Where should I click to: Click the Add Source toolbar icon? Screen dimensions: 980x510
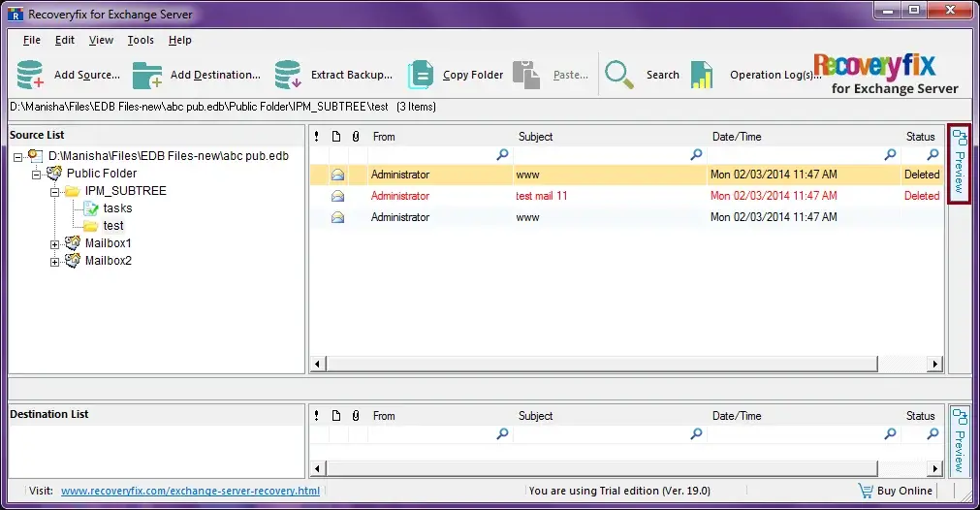31,75
